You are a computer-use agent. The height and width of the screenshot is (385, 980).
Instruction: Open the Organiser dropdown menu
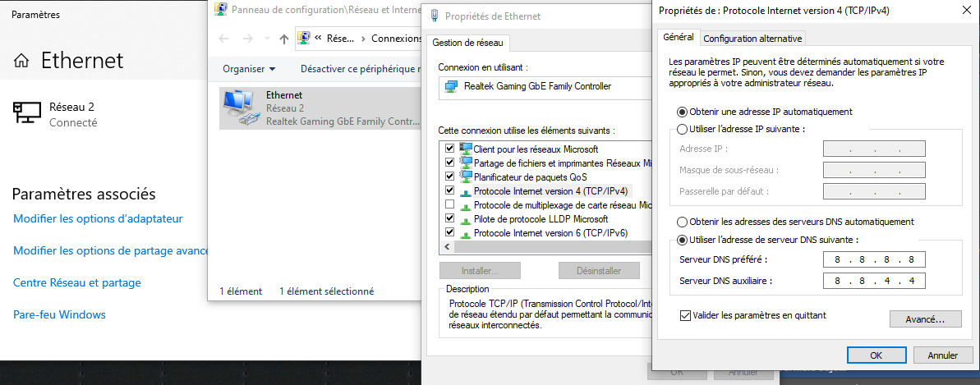(249, 69)
